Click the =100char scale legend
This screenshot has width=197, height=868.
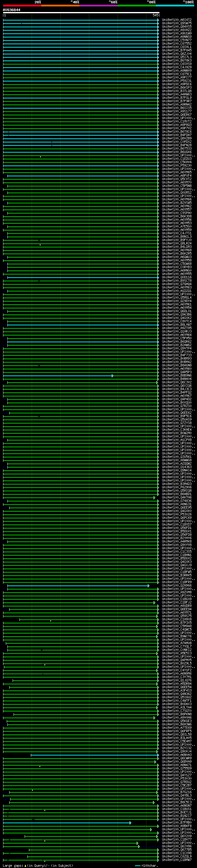pos(146,865)
